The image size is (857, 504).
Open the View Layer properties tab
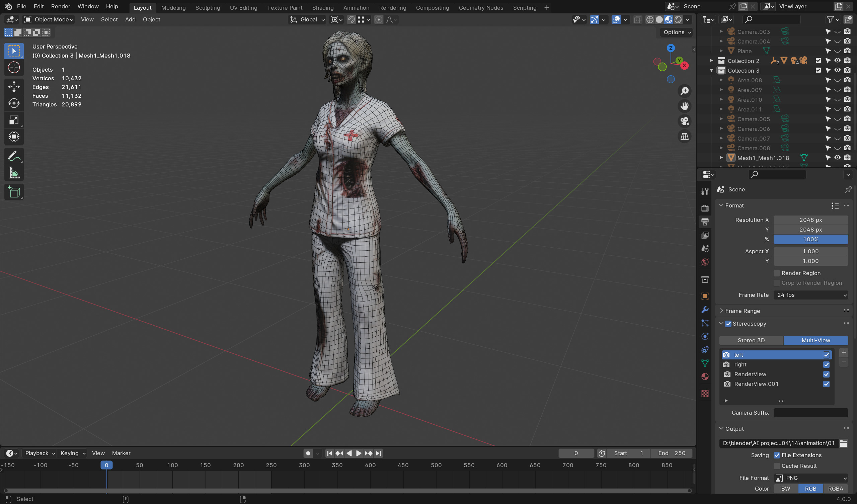click(x=705, y=235)
